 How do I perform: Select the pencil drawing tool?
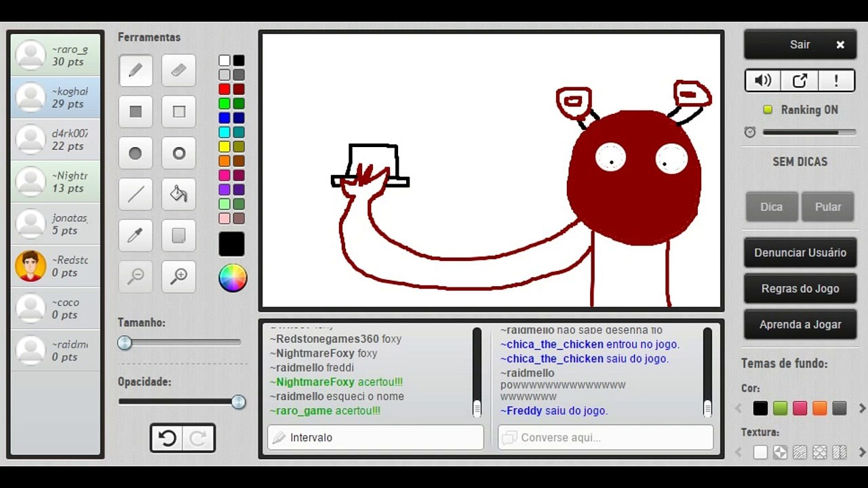click(x=136, y=70)
